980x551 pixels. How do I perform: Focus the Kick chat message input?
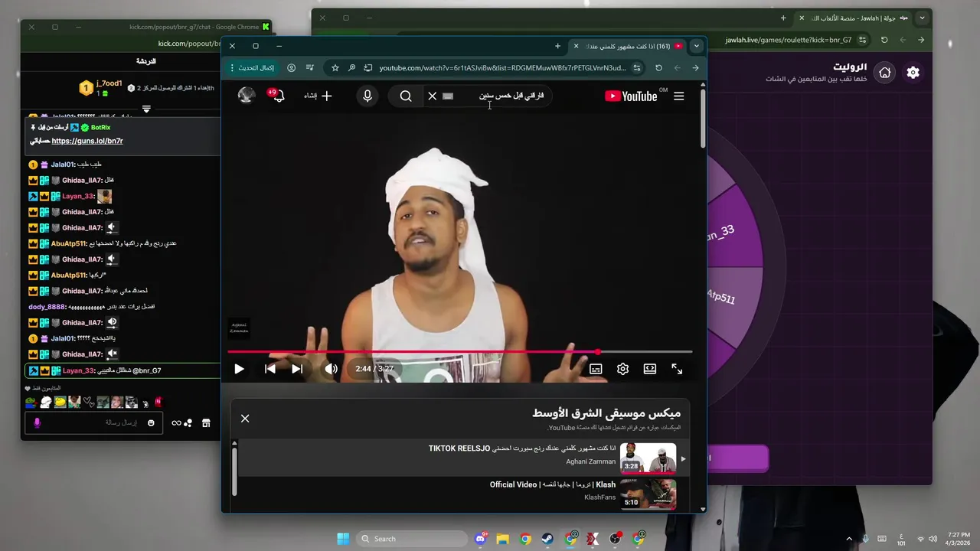click(92, 422)
